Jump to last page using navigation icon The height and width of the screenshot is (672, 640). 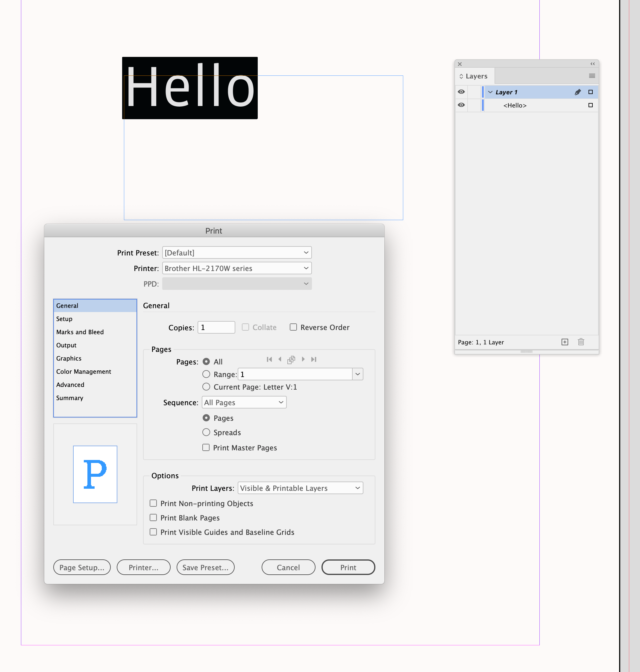coord(313,359)
